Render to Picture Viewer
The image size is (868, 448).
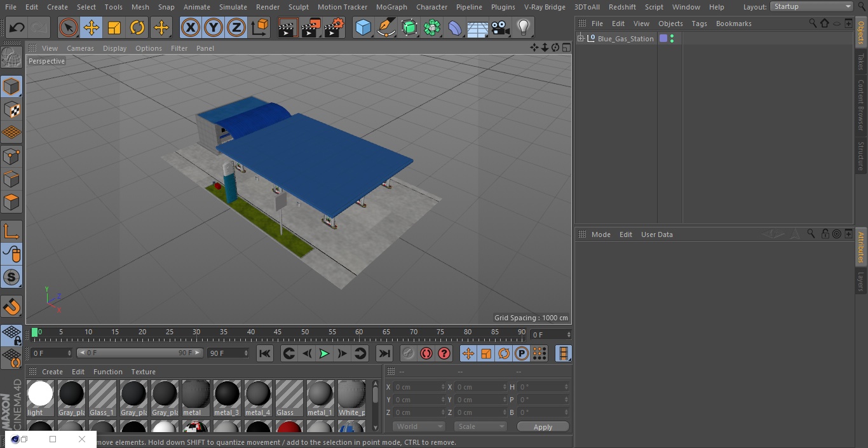point(311,28)
